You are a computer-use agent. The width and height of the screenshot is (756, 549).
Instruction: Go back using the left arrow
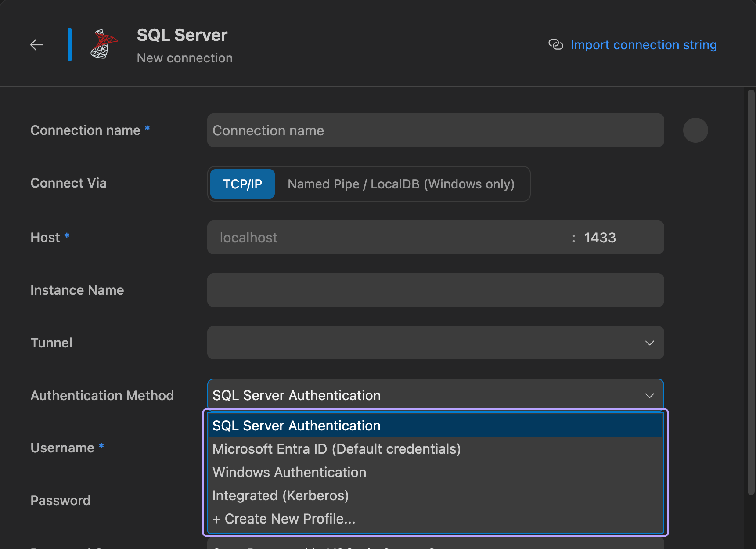(36, 45)
